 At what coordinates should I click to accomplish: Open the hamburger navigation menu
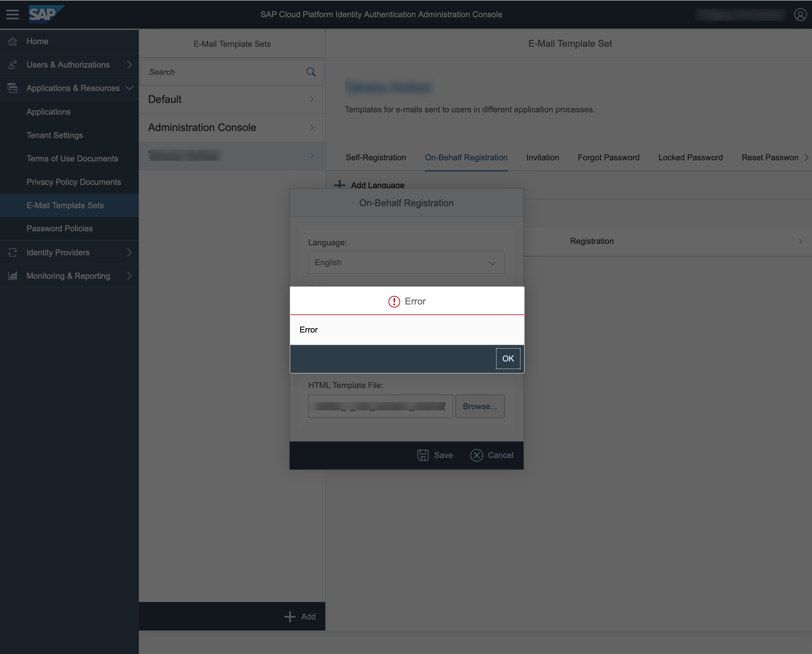pyautogui.click(x=13, y=14)
